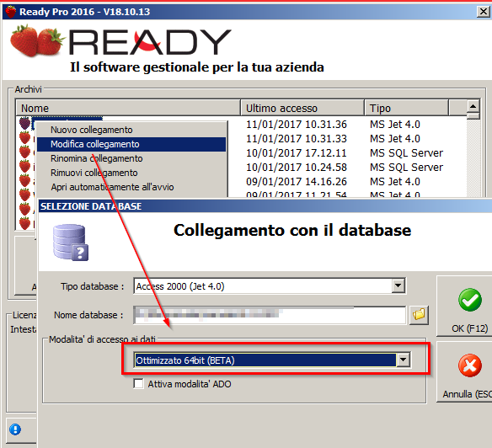
Task: Select row with access time '11/01/2017 10.31.36'
Action: pos(297,125)
